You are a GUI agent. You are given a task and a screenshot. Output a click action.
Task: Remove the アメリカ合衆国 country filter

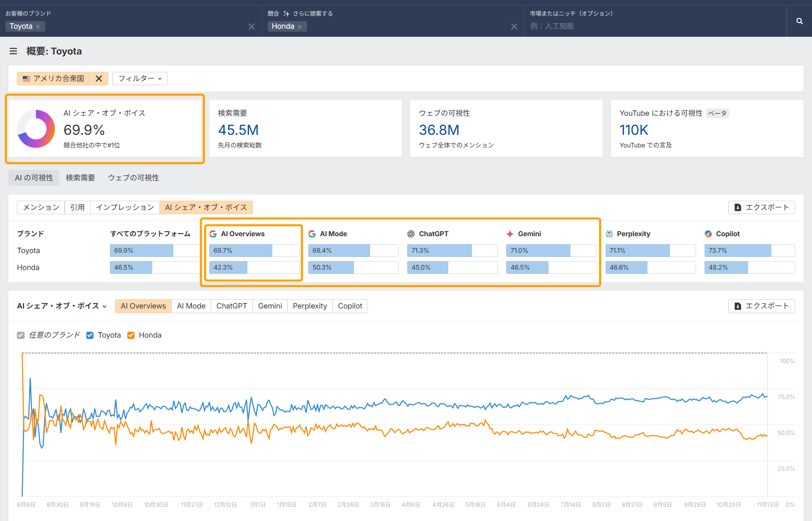(x=99, y=79)
